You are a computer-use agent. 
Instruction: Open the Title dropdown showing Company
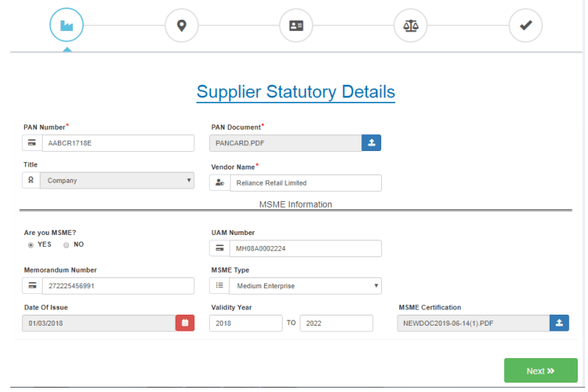(x=117, y=181)
